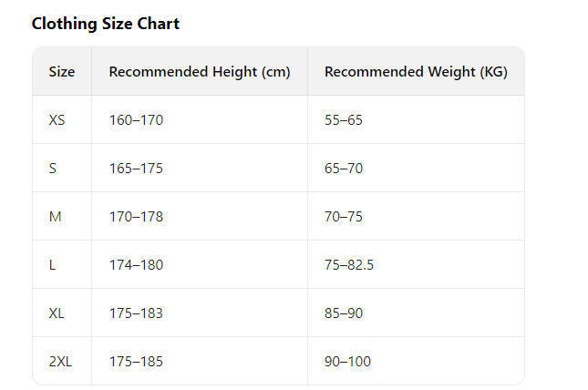Select the M size cell
The height and width of the screenshot is (390, 588).
(x=55, y=216)
